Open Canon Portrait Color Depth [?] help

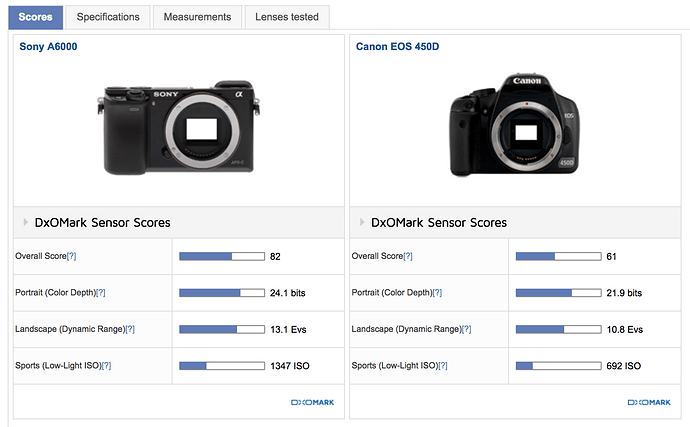tap(437, 293)
